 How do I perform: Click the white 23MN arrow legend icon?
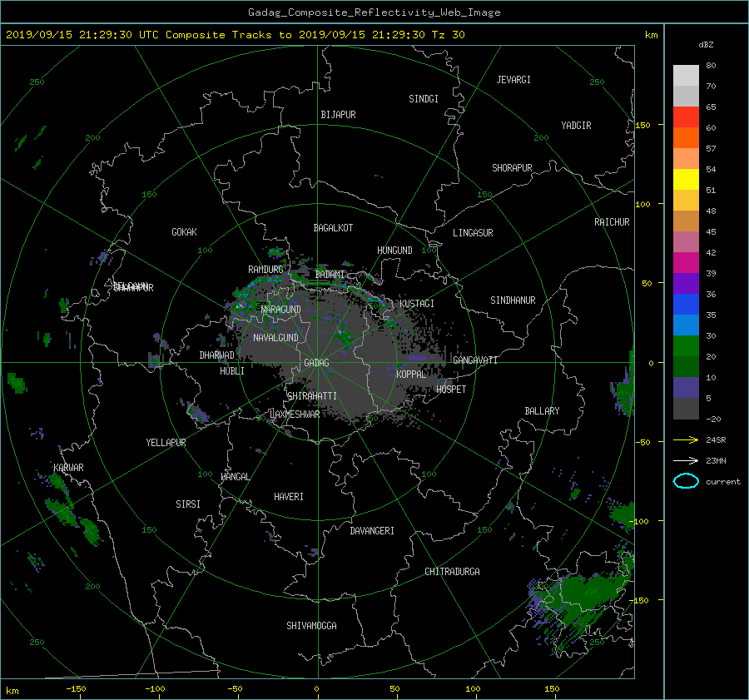(x=686, y=460)
